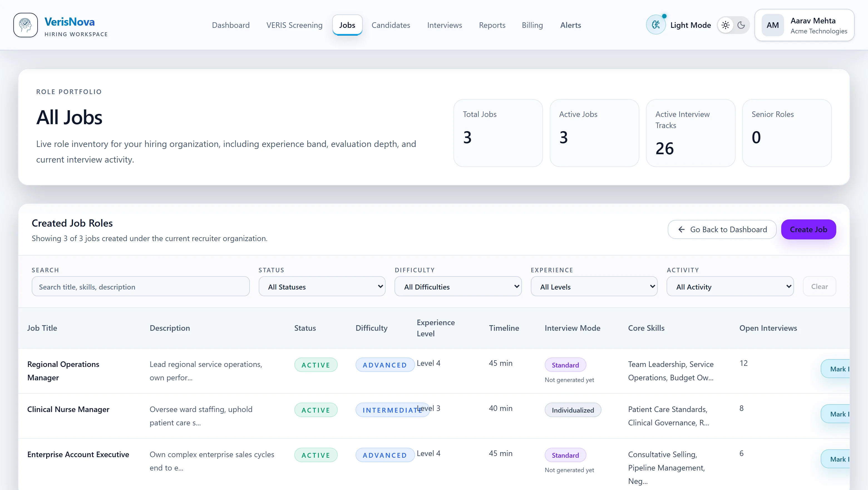Click the Experience Level column header
The height and width of the screenshot is (490, 868).
[x=435, y=328]
